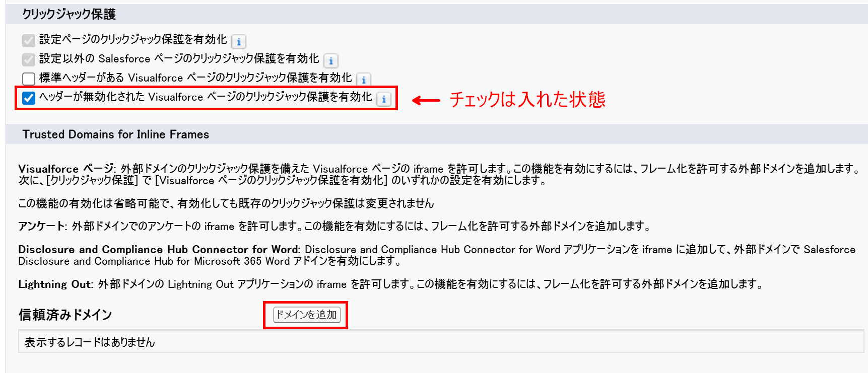Select the クリックジャック保護 section header
This screenshot has width=868, height=373.
pyautogui.click(x=69, y=14)
